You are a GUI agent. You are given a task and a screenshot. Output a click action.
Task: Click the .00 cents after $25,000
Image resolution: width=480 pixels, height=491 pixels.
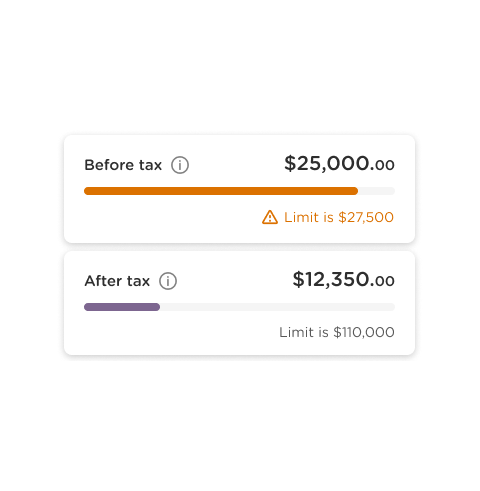(382, 165)
